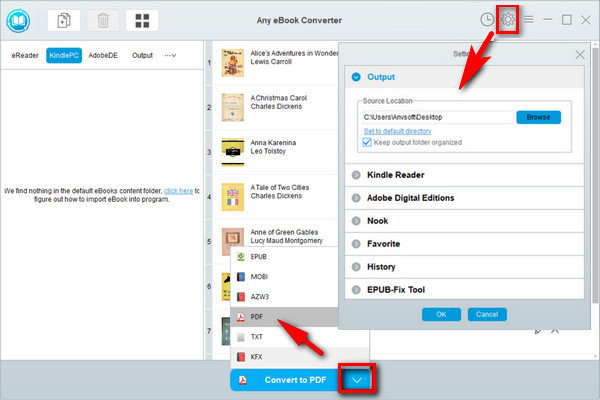Click A Christmas Carol cover thumbnail
The width and height of the screenshot is (600, 400).
233,108
